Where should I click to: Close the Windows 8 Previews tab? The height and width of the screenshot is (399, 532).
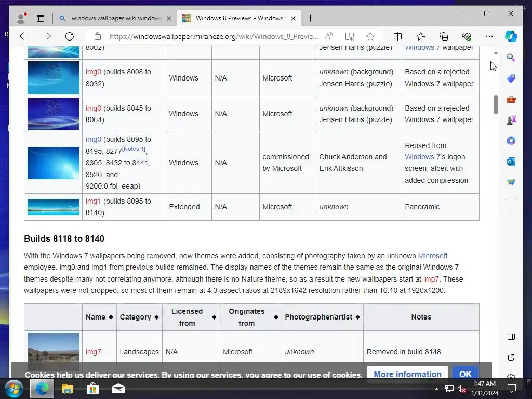point(293,18)
